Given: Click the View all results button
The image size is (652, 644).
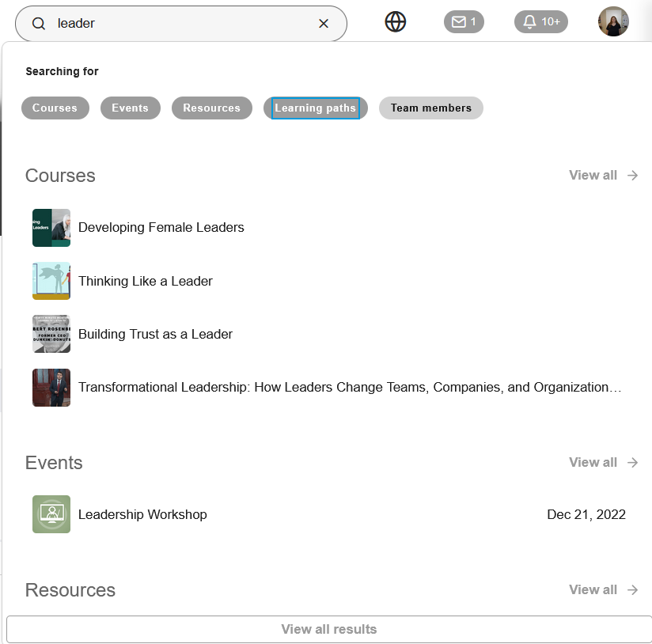Looking at the screenshot, I should [329, 629].
